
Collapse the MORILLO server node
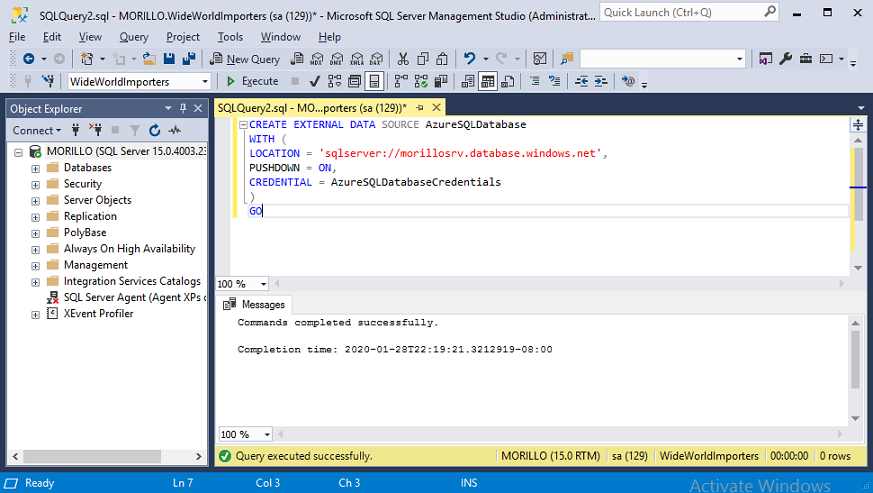18,152
